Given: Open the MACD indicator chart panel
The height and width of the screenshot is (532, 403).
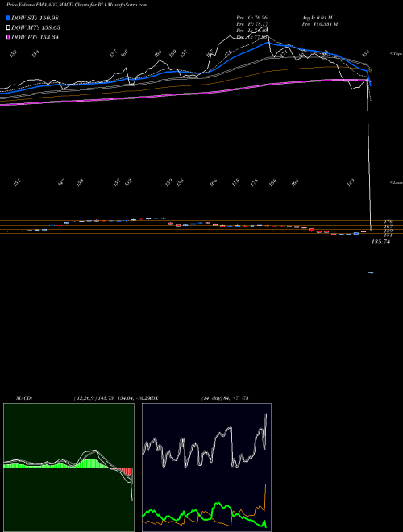Looking at the screenshot, I should tap(69, 468).
